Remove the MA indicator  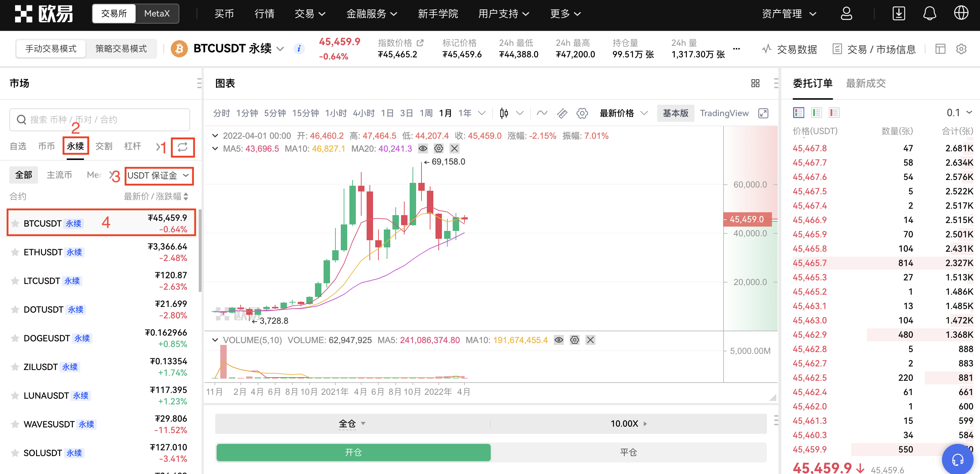tap(454, 148)
